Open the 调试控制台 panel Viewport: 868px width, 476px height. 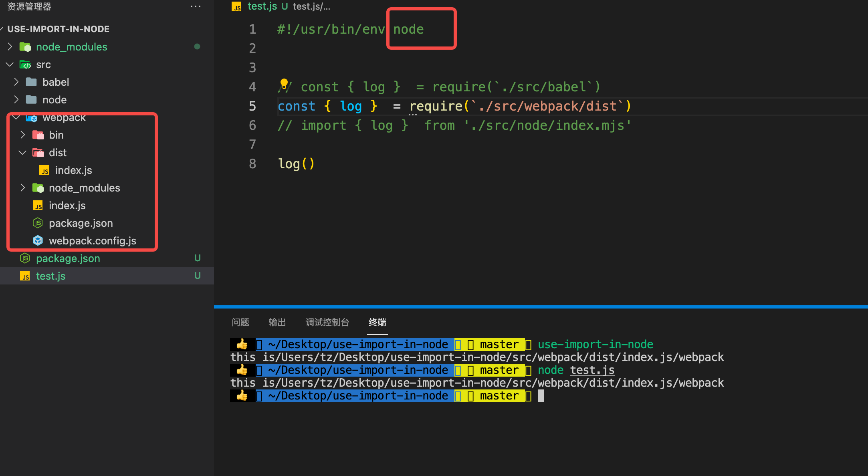[x=327, y=322]
